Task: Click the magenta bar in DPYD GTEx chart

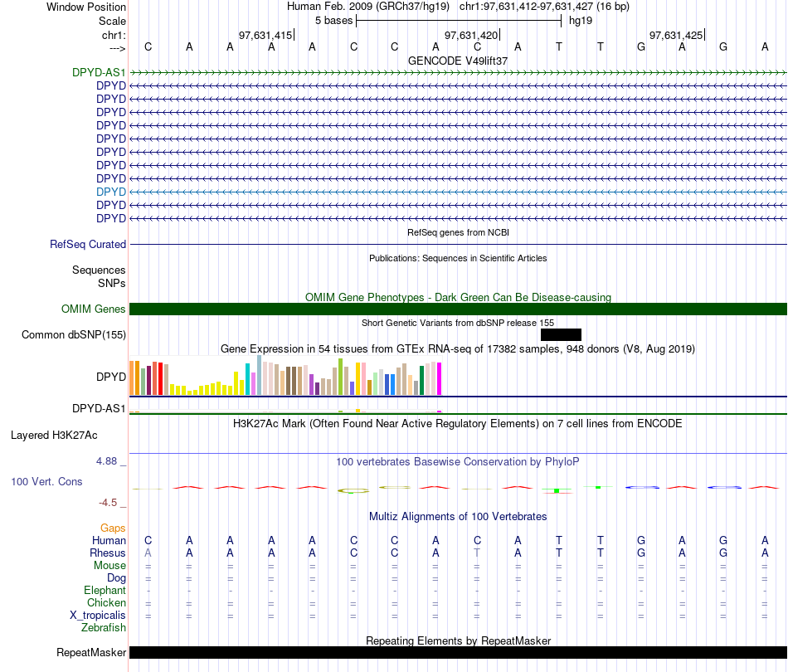Action: 440,379
